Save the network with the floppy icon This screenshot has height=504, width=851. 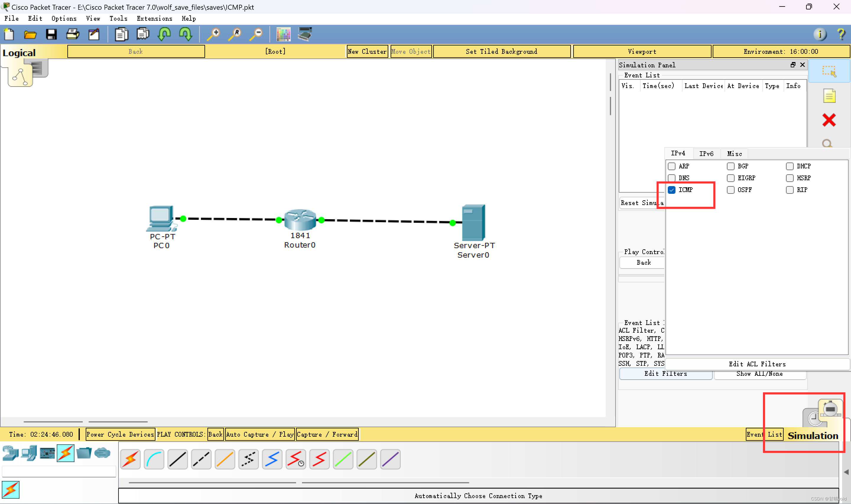click(x=51, y=34)
